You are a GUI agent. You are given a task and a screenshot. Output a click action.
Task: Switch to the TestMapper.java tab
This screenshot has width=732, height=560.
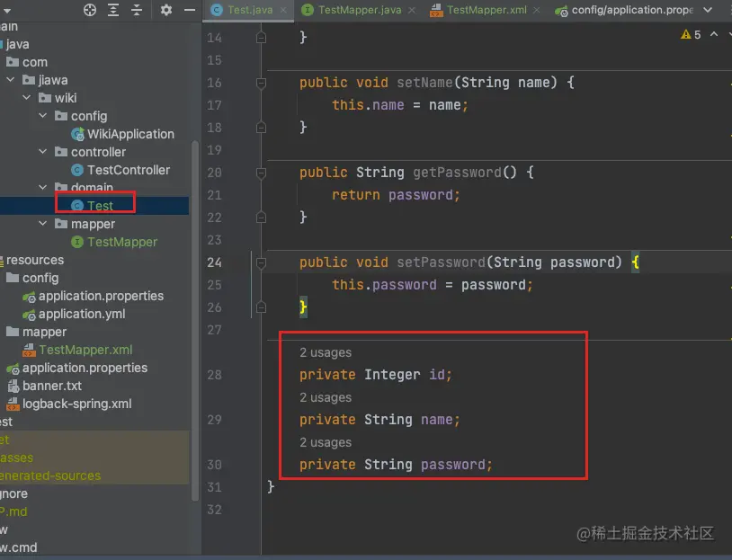pos(360,10)
